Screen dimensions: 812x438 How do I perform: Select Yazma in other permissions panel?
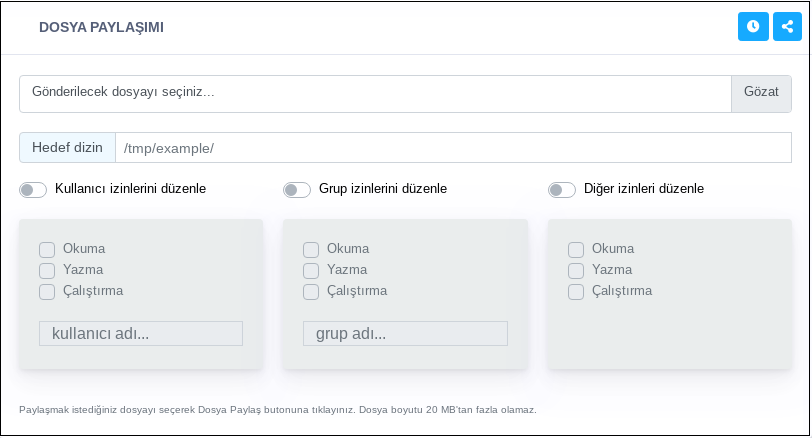576,270
